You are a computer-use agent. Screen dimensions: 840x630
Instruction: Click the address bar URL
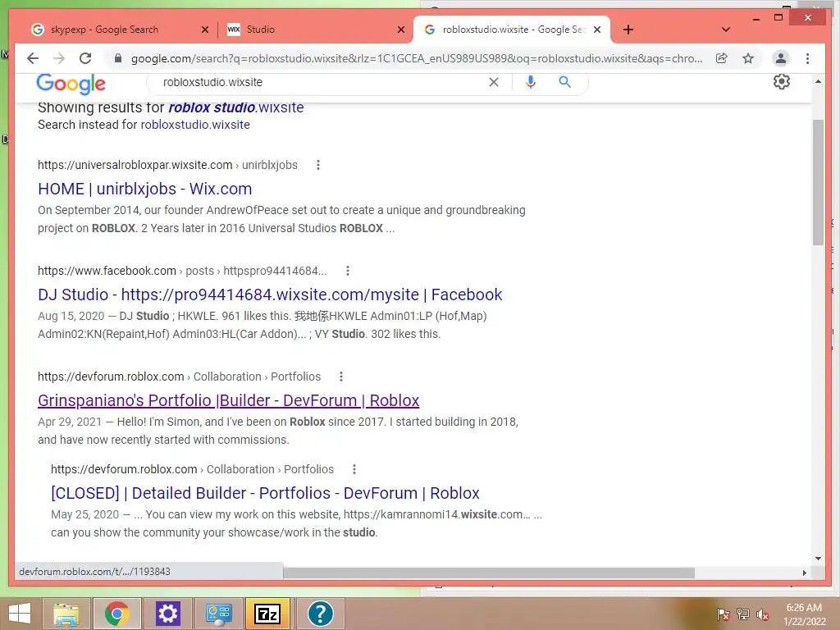416,58
